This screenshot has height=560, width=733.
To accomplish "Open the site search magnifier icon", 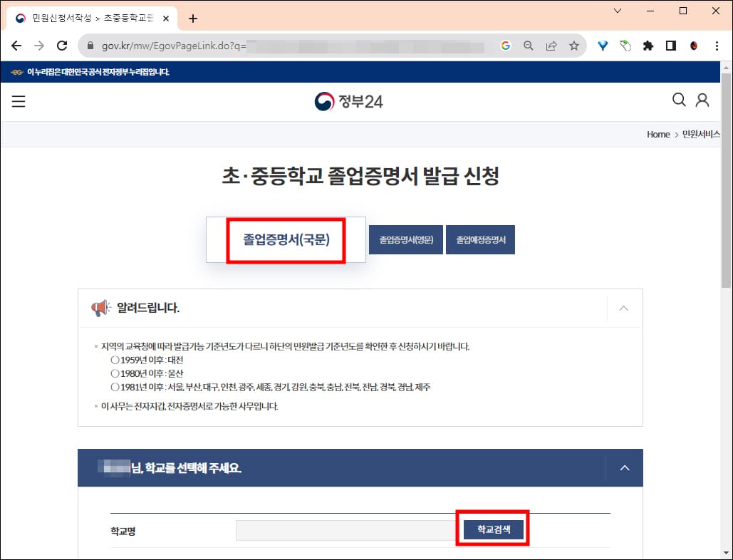I will pos(678,100).
